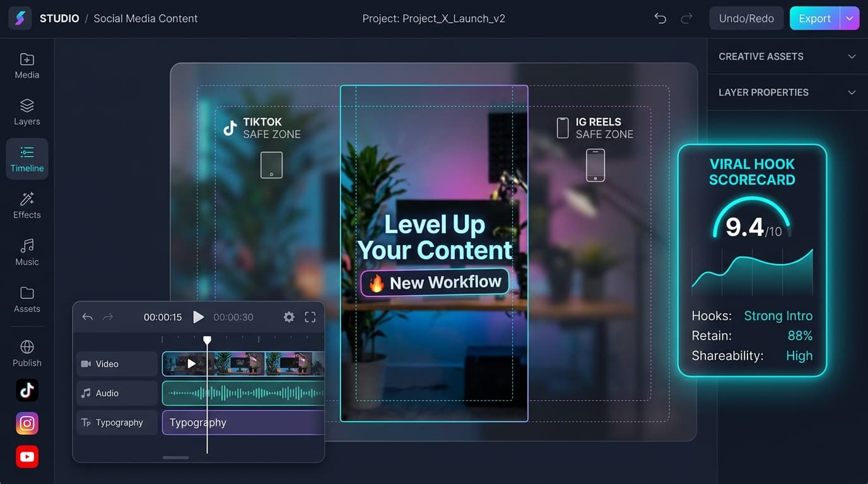Click the tablet device icon under TikTok Safe Zone

tap(272, 165)
